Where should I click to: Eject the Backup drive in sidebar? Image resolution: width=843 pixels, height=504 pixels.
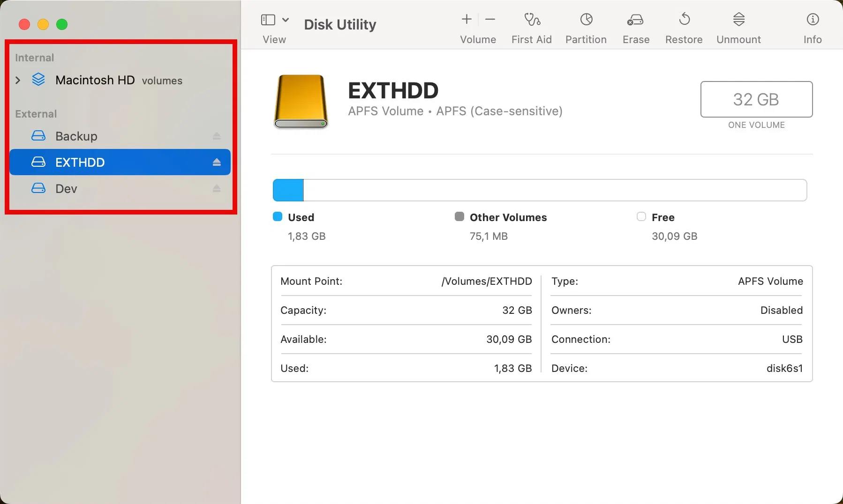pyautogui.click(x=217, y=136)
